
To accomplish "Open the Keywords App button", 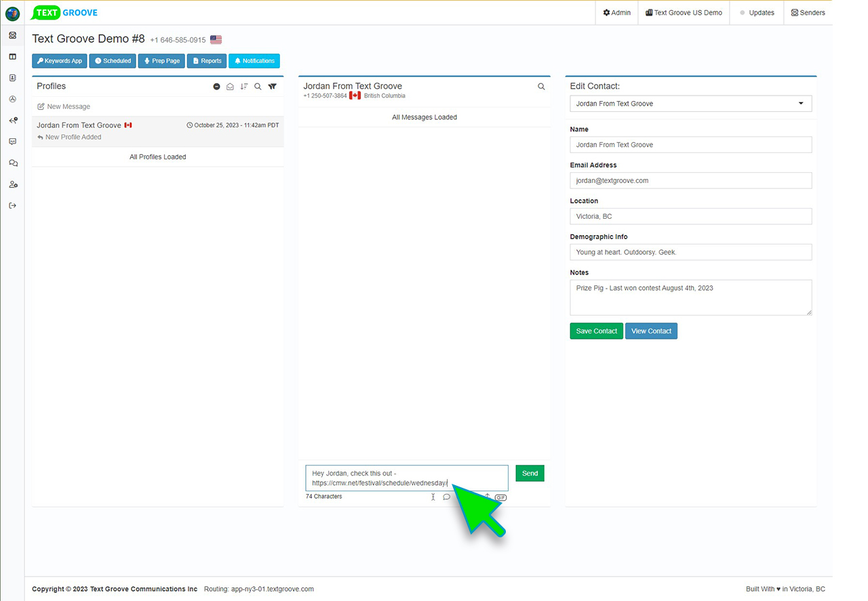I will pos(60,61).
